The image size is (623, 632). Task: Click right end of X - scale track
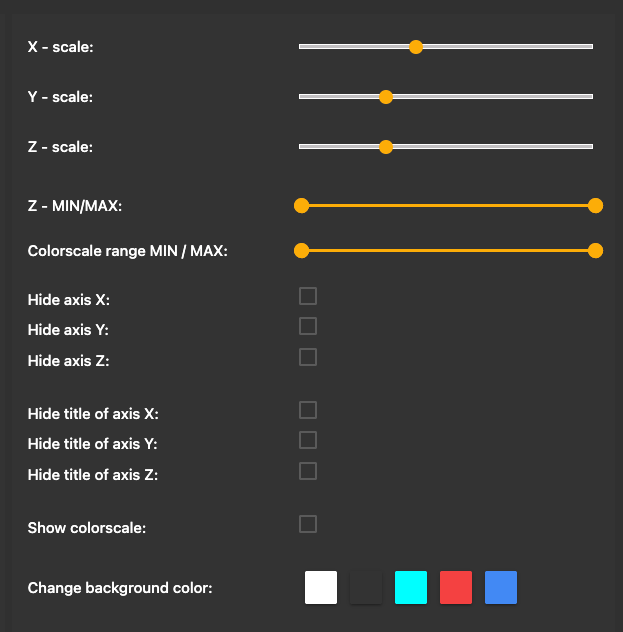(591, 46)
